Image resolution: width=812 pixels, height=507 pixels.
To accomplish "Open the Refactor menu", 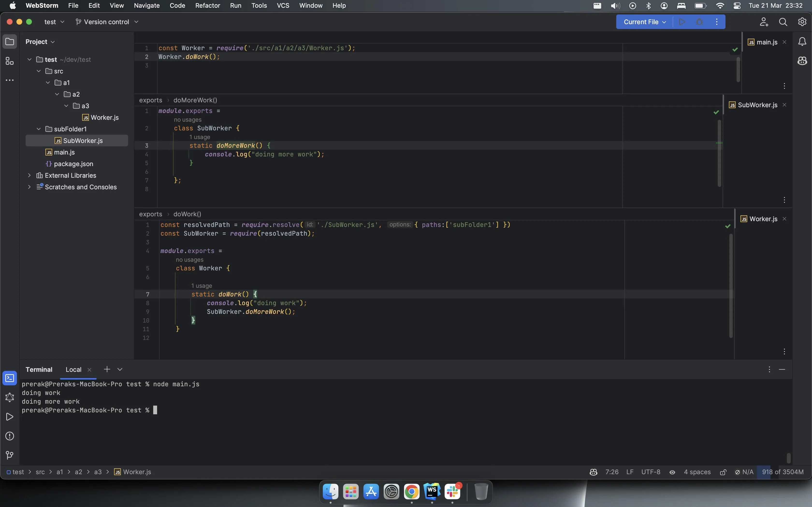I will 207,5.
